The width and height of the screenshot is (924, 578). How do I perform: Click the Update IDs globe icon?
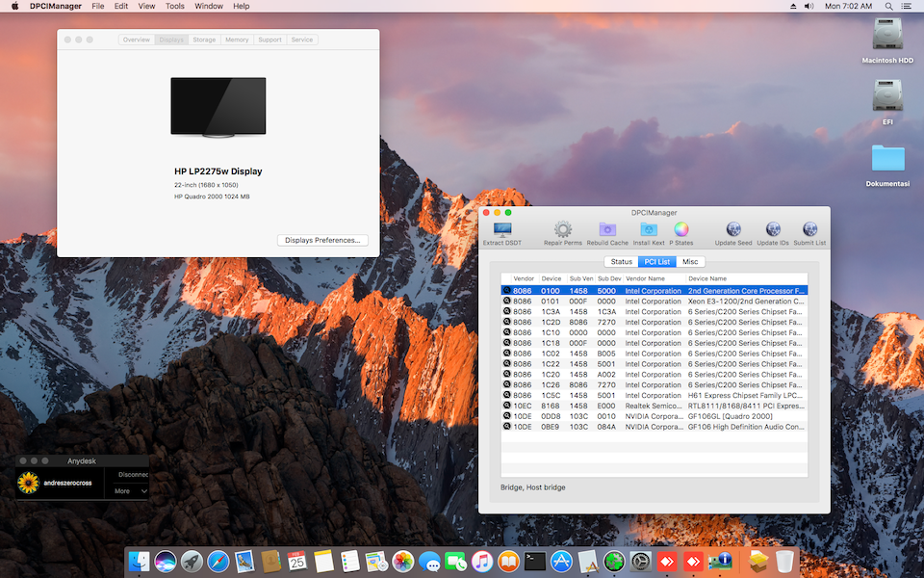click(773, 229)
